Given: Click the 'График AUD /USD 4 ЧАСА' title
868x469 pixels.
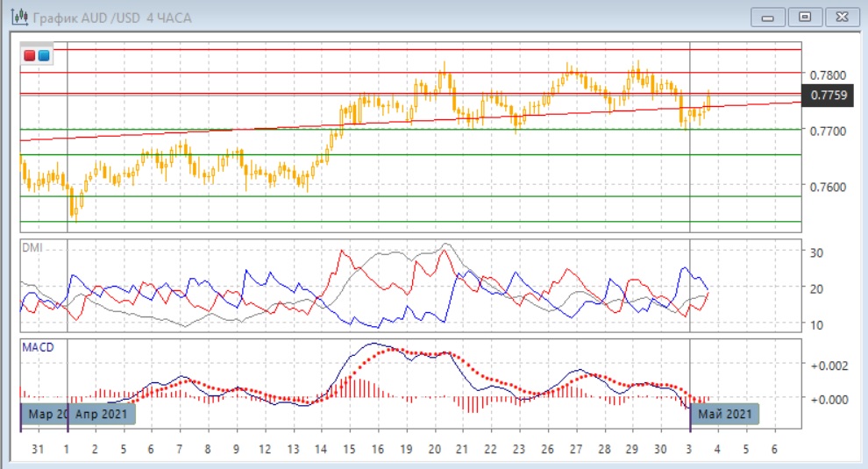Looking at the screenshot, I should click(110, 18).
